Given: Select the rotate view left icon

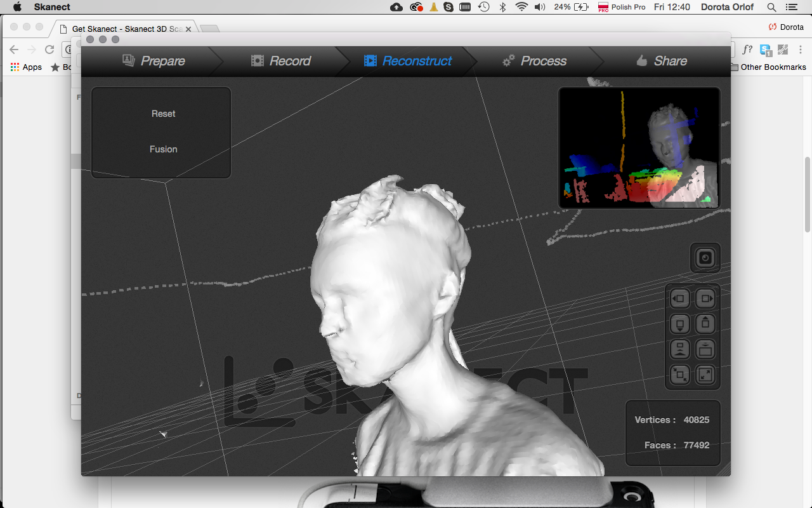Looking at the screenshot, I should (x=679, y=298).
